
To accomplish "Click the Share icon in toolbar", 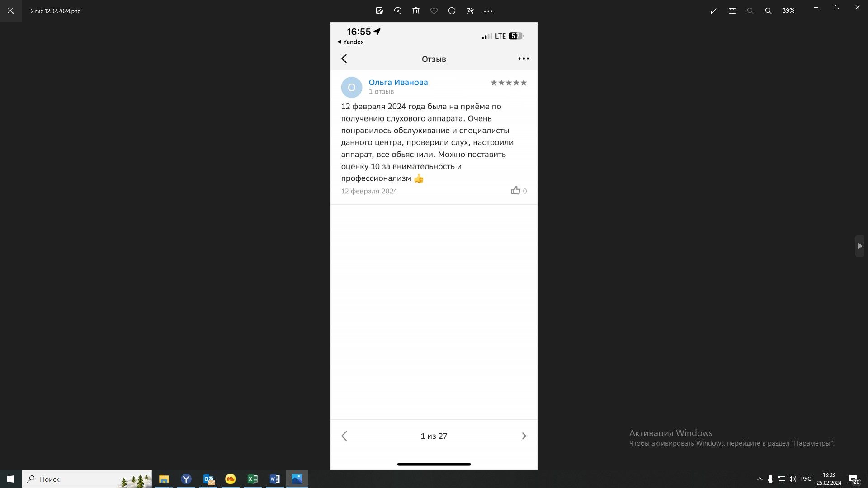I will [x=470, y=11].
